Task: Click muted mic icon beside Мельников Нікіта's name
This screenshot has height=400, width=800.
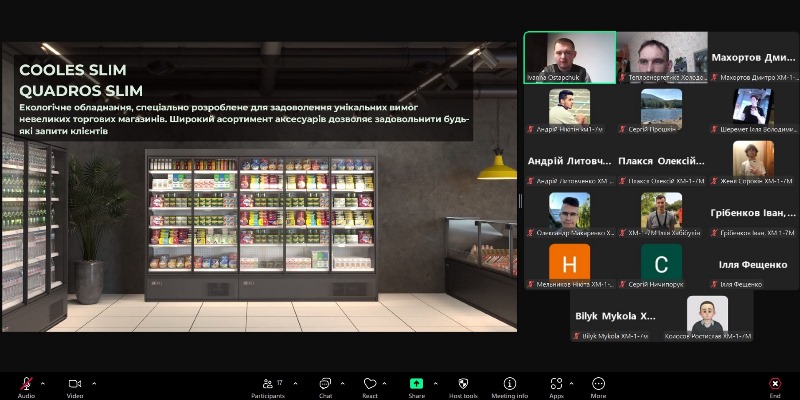Action: (x=531, y=285)
